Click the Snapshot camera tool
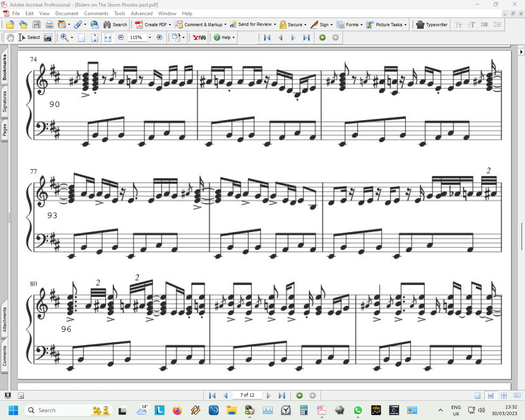Screen dimensions: 525x420 coord(48,38)
